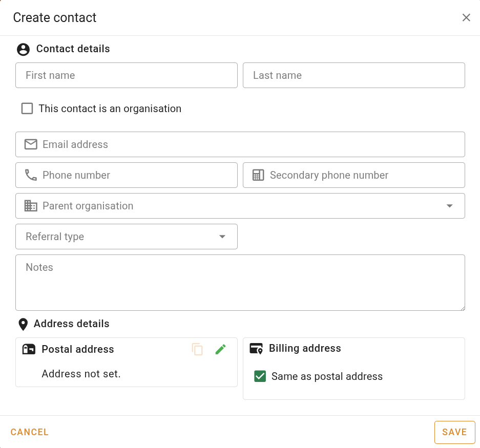Click the envelope icon in Email address
The height and width of the screenshot is (448, 480).
click(31, 144)
